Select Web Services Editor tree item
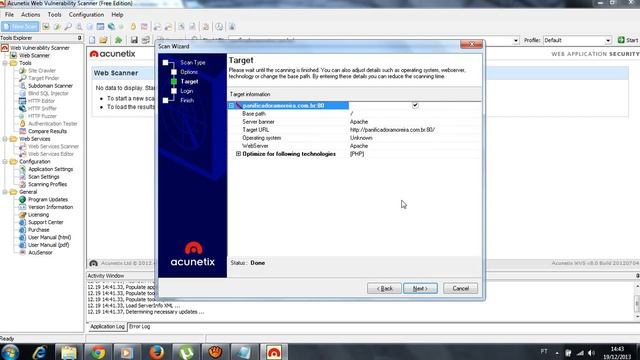The width and height of the screenshot is (640, 360). pos(51,154)
